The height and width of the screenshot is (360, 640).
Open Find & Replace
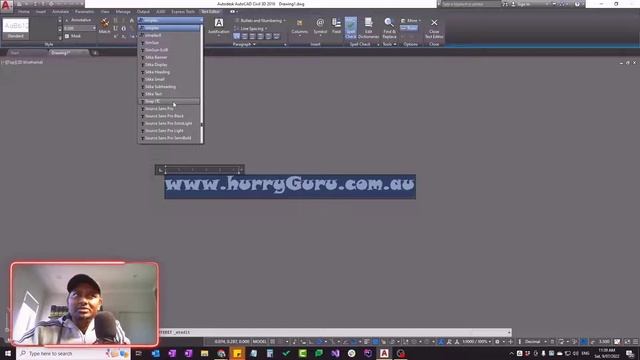click(389, 28)
